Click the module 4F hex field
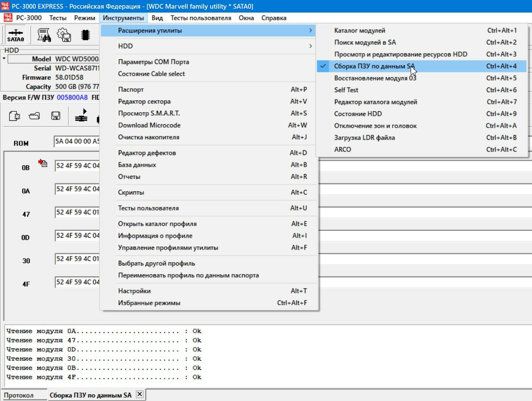Image resolution: width=532 pixels, height=401 pixels. (77, 282)
